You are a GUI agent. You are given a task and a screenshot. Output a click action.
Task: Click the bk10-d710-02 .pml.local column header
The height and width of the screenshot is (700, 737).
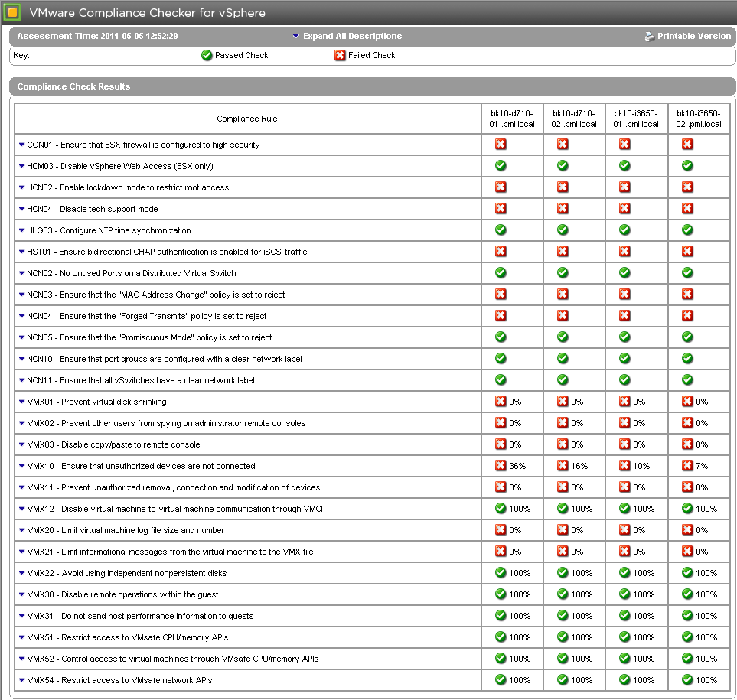[574, 119]
